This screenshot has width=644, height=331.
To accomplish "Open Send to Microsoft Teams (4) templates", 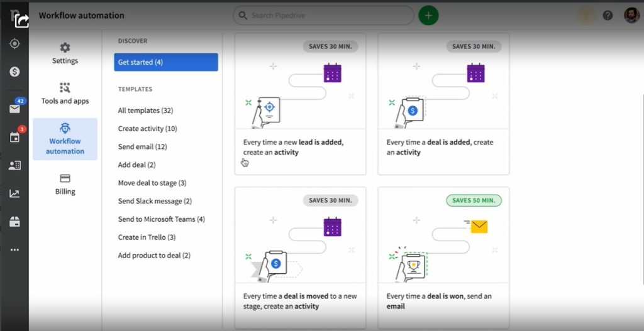I will point(162,219).
